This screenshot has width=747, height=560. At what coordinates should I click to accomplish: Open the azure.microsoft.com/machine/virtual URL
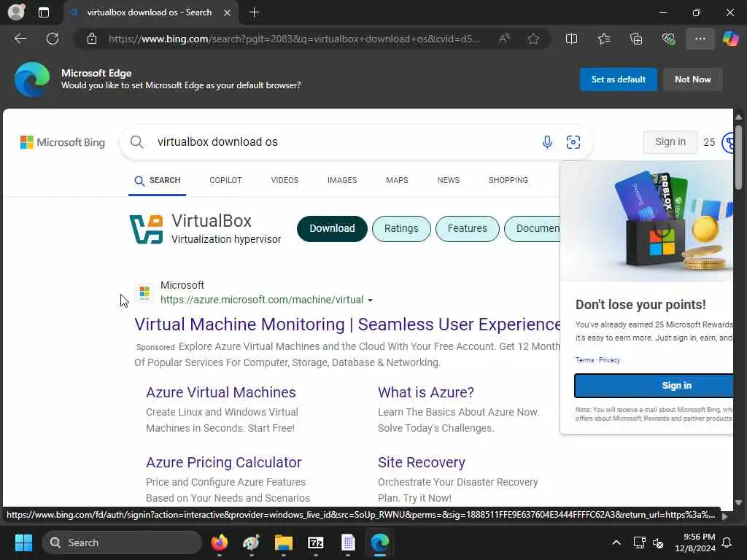(x=262, y=300)
